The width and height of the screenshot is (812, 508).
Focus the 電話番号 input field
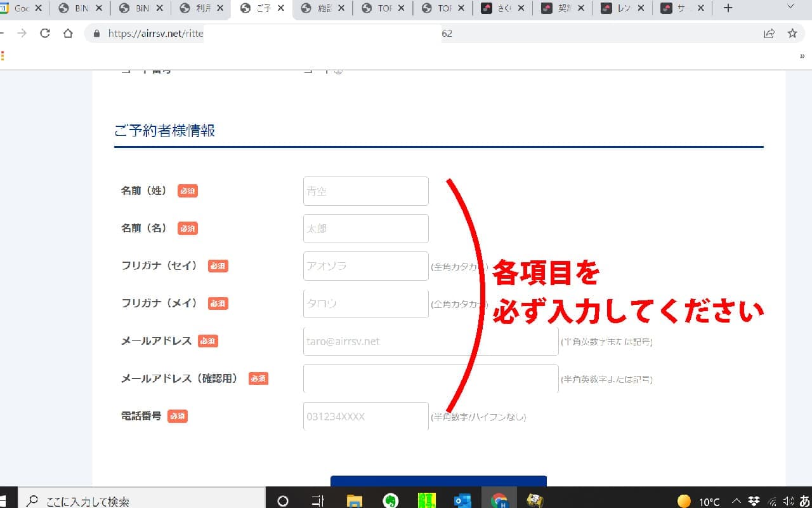[x=365, y=417]
